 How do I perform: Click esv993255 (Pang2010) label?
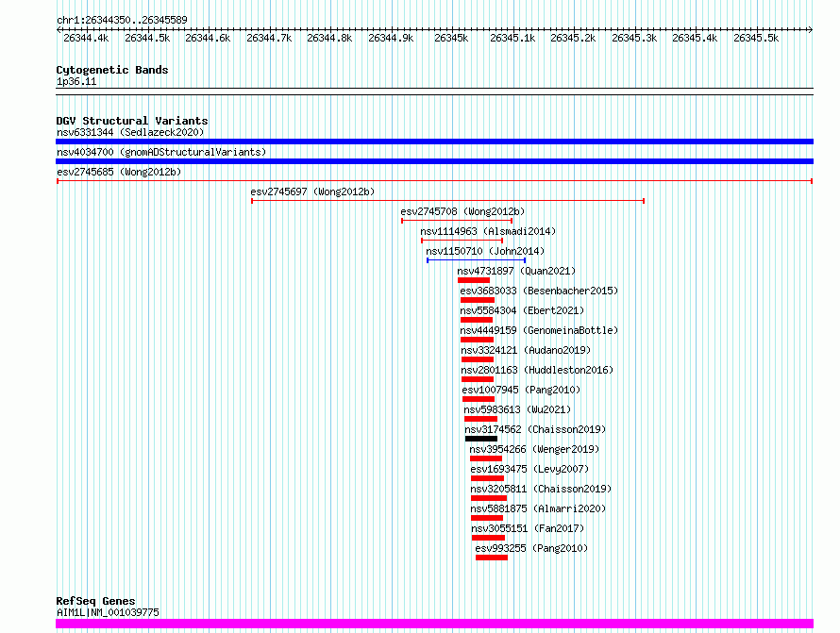(x=531, y=548)
